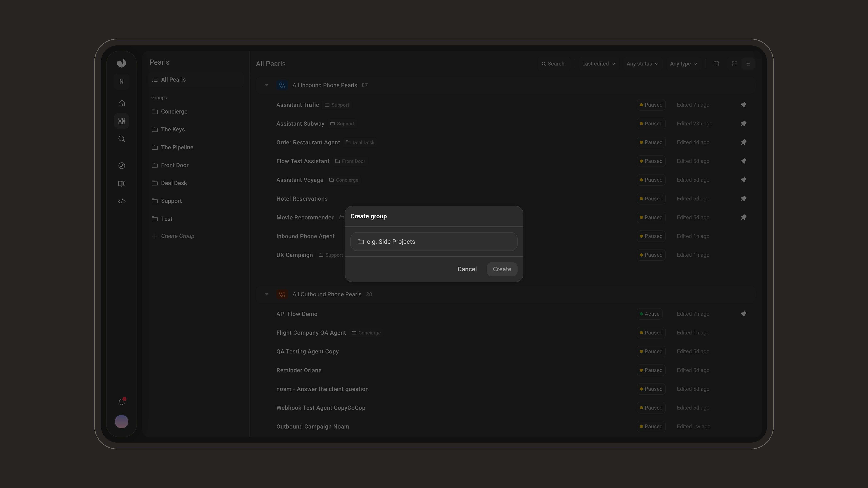Switch to grid view

pyautogui.click(x=735, y=64)
